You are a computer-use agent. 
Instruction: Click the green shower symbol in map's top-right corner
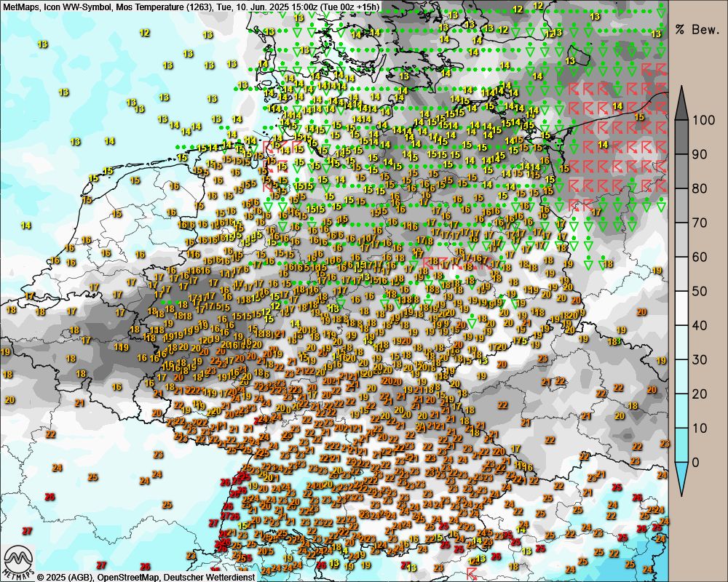coord(660,12)
